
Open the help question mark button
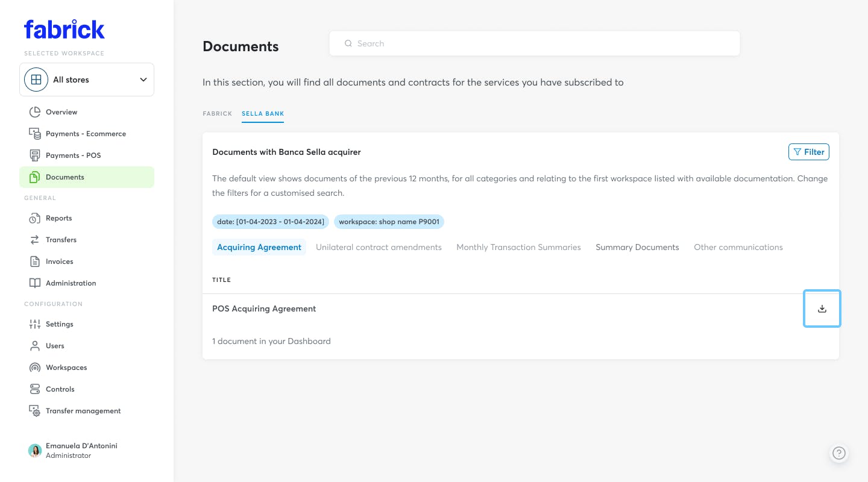tap(839, 453)
